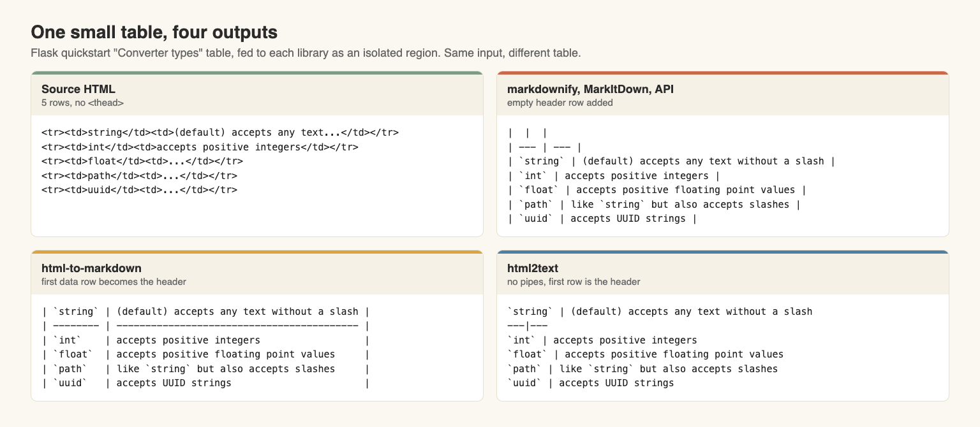Click the "html-to-markdown" card title
The image size is (980, 427).
pyautogui.click(x=91, y=268)
